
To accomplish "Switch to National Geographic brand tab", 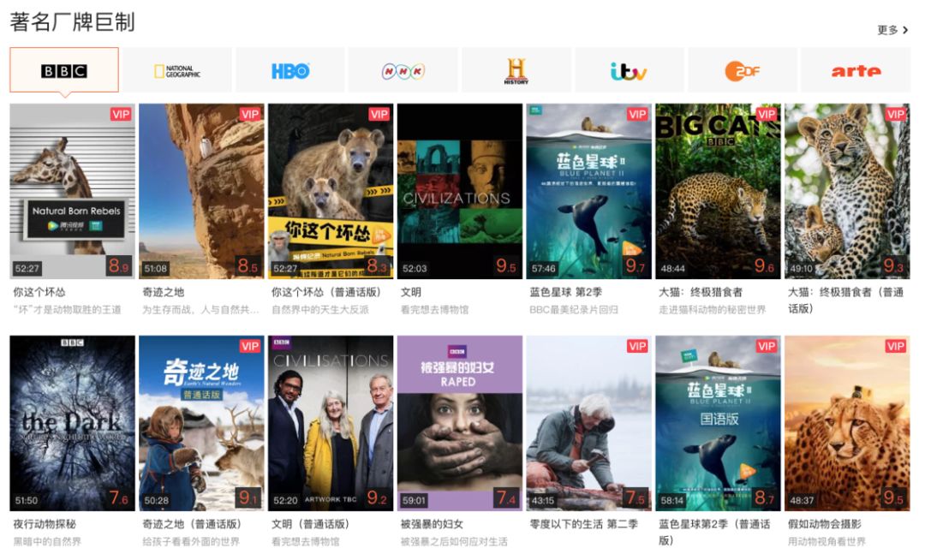I will point(177,70).
